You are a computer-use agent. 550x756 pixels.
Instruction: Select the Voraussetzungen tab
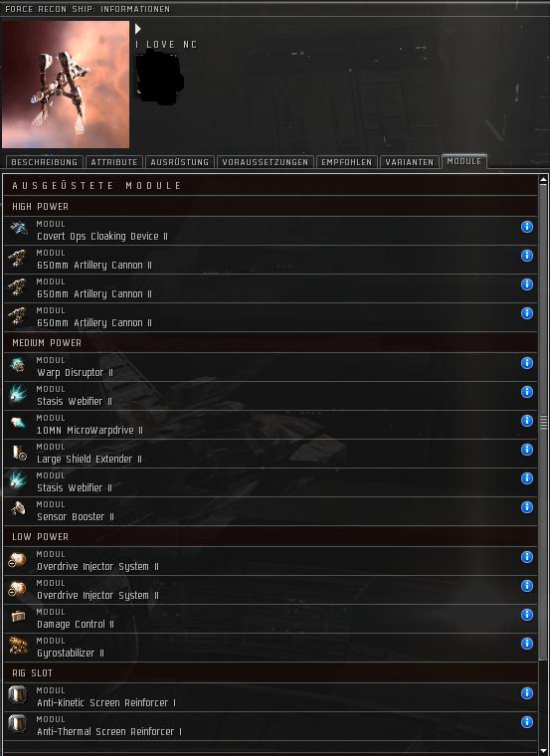[266, 162]
